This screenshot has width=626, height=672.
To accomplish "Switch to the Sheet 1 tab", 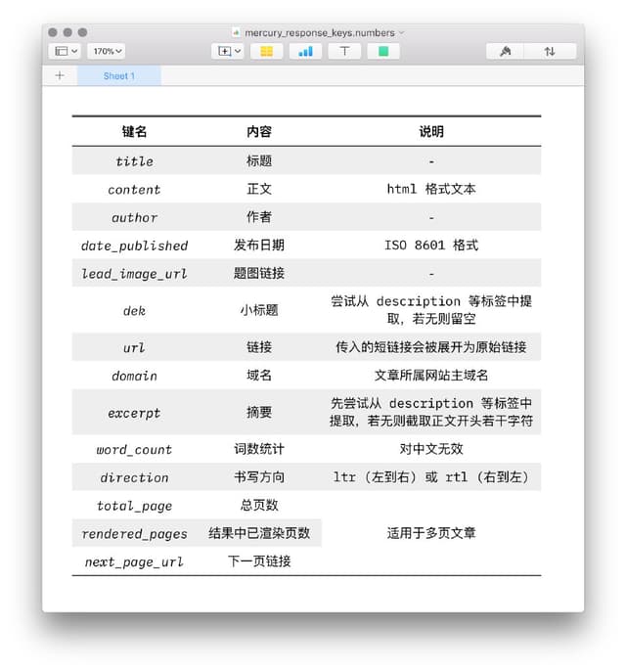I will point(119,75).
